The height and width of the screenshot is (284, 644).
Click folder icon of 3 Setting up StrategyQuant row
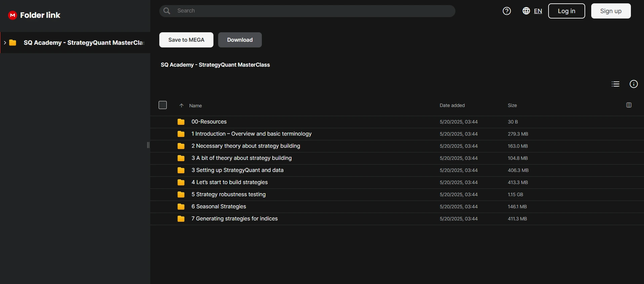click(x=181, y=170)
